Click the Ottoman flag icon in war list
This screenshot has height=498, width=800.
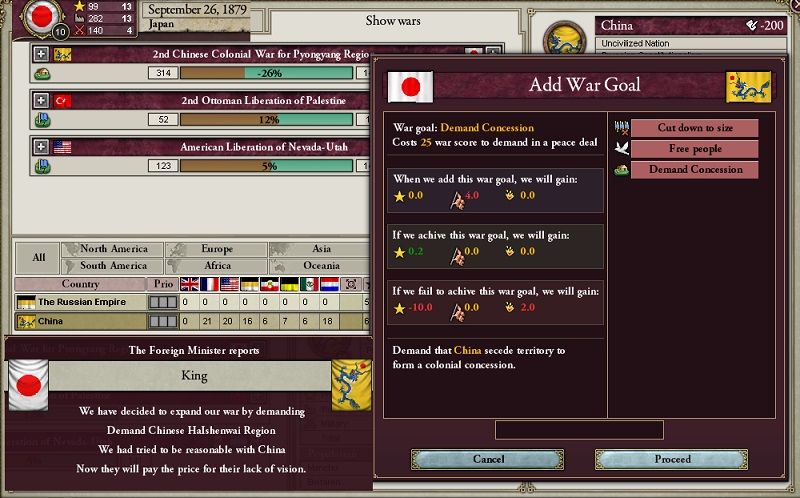click(62, 101)
